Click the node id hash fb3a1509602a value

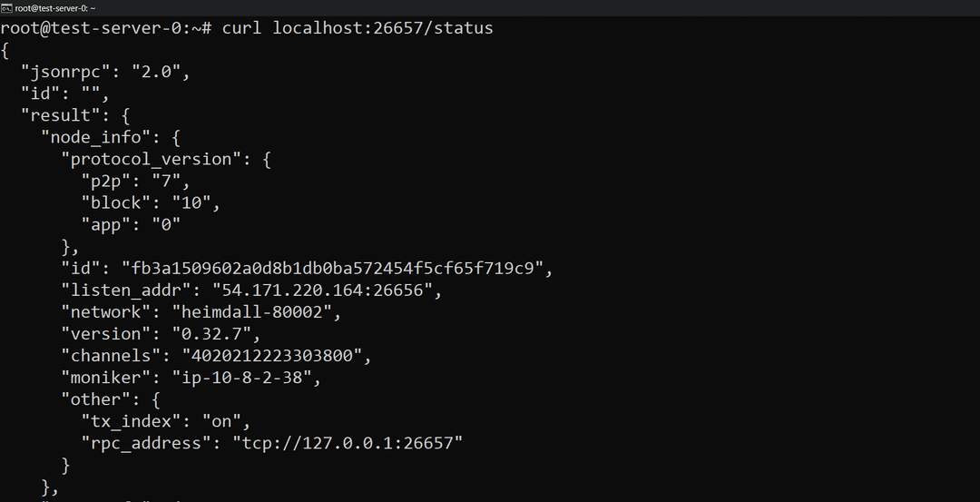tap(332, 268)
